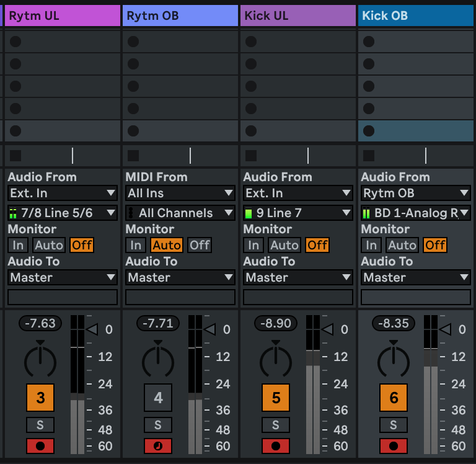The height and width of the screenshot is (464, 476).
Task: Arm the Rytm UL track for recording
Action: click(40, 446)
